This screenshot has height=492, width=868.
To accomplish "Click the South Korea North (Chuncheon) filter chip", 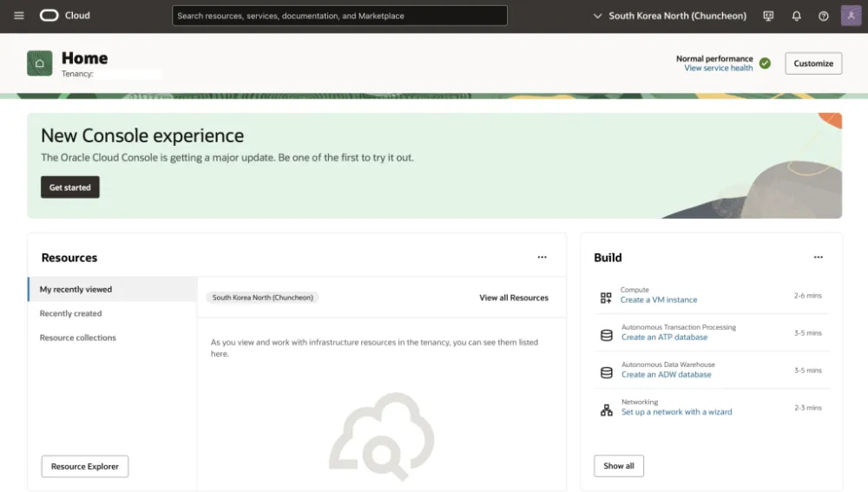I will (263, 298).
